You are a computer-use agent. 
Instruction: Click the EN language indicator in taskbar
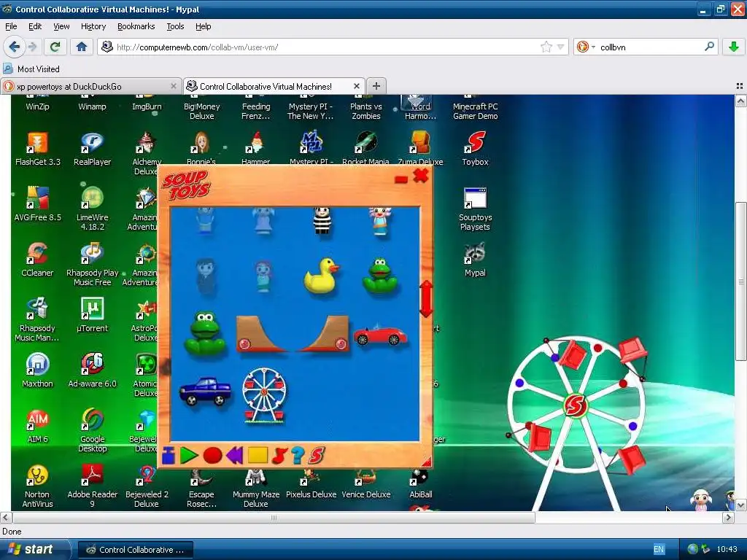(659, 549)
